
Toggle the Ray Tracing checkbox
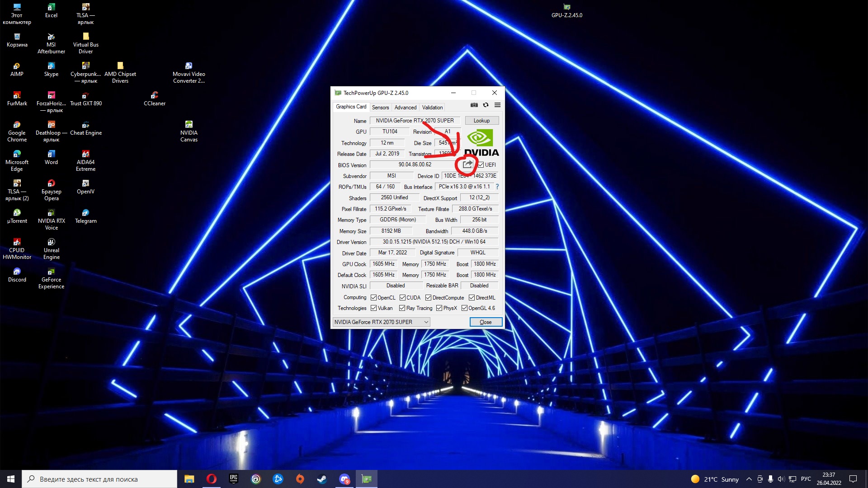[402, 308]
